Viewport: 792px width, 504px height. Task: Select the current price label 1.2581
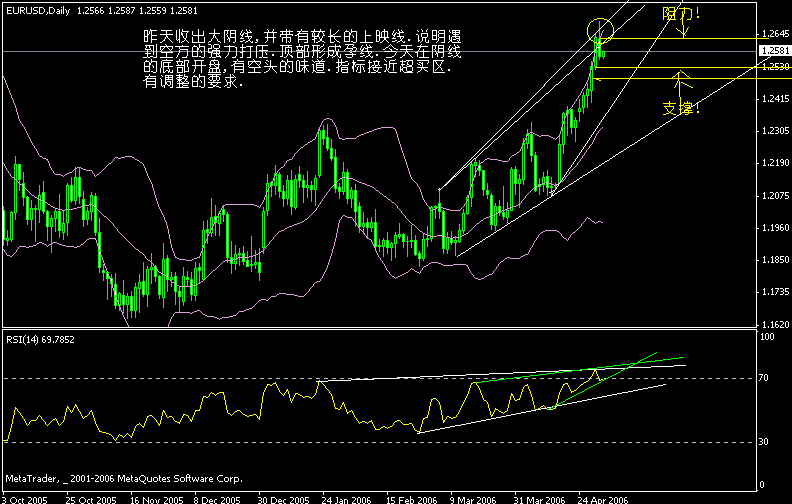click(775, 51)
